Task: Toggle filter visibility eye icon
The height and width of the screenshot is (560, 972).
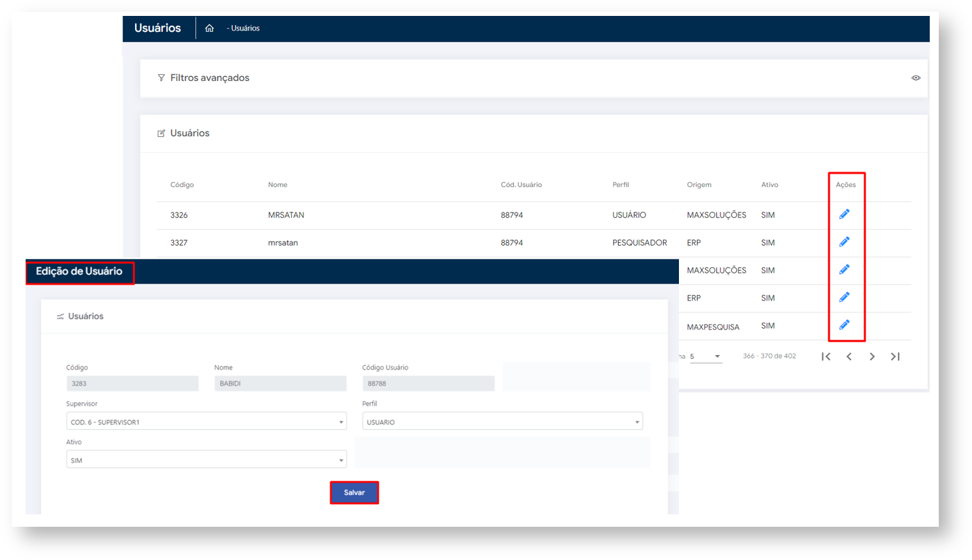Action: click(x=916, y=78)
